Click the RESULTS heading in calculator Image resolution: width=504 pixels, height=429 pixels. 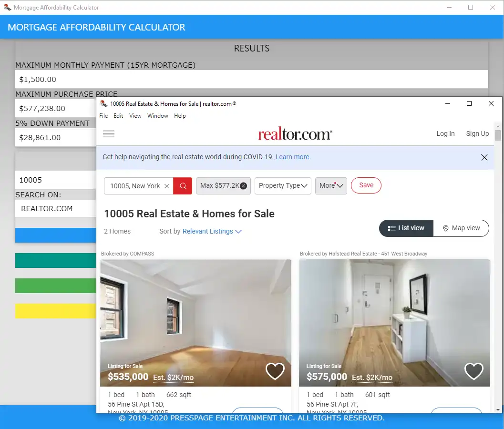pyautogui.click(x=252, y=48)
